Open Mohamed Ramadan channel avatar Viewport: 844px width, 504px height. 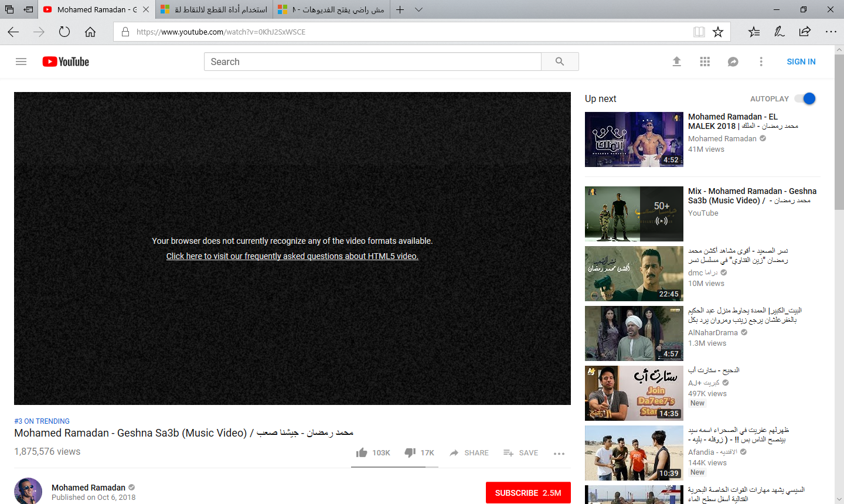(28, 491)
